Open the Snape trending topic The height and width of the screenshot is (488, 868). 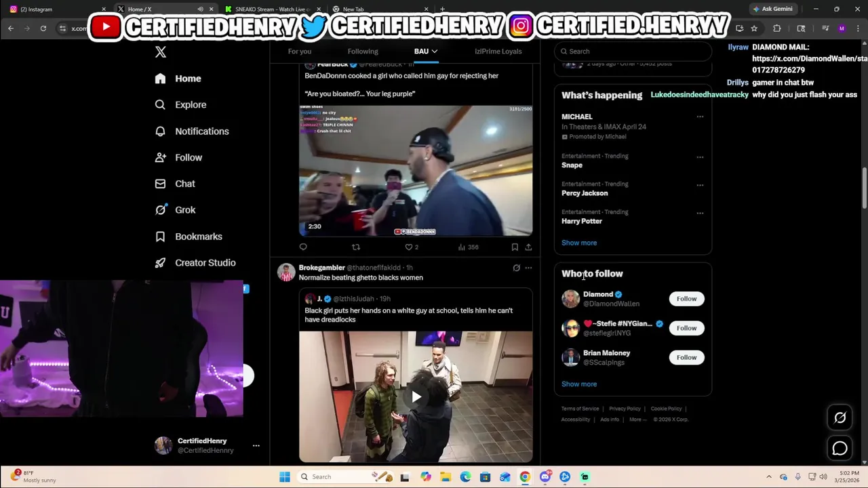tap(572, 165)
